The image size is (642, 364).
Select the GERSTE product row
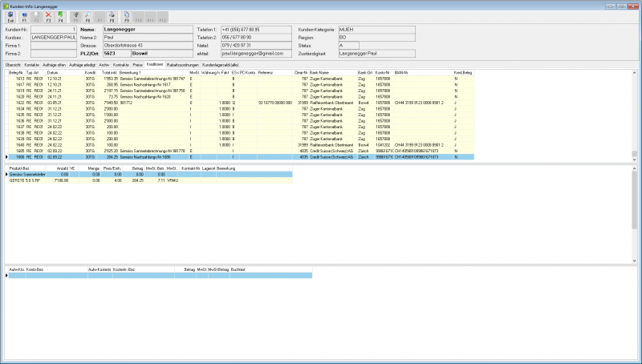pos(150,180)
